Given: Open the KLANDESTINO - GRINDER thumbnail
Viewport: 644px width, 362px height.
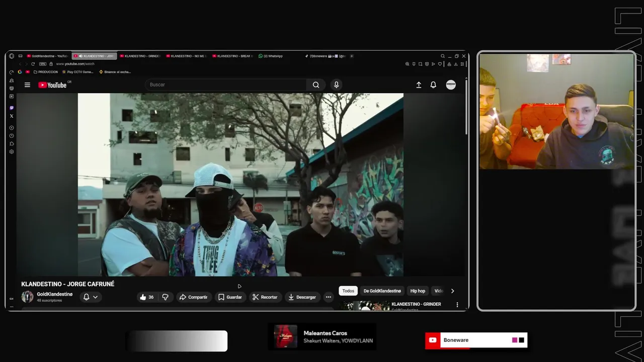Looking at the screenshot, I should (366, 306).
